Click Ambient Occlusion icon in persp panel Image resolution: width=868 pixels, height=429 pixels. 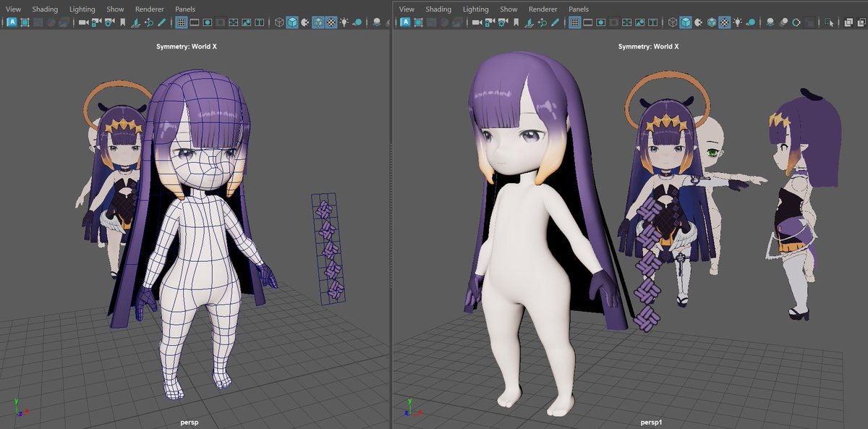378,22
